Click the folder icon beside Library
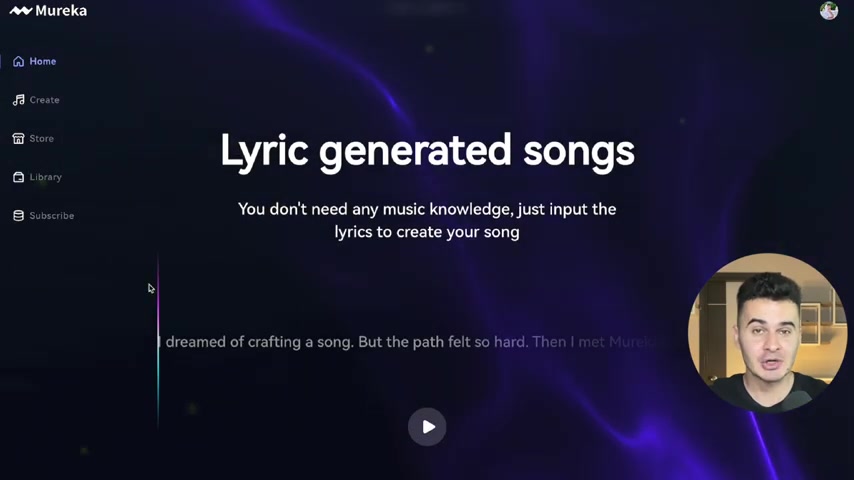Screen dimensions: 854x480 19,177
